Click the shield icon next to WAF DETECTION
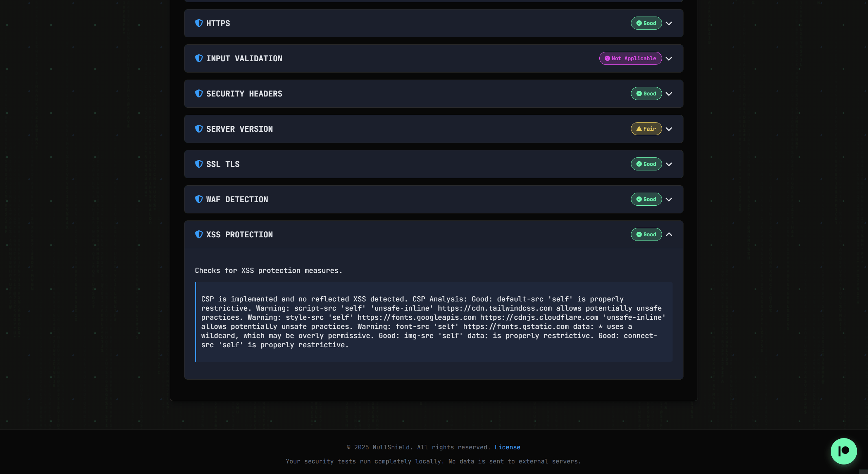 click(x=199, y=199)
